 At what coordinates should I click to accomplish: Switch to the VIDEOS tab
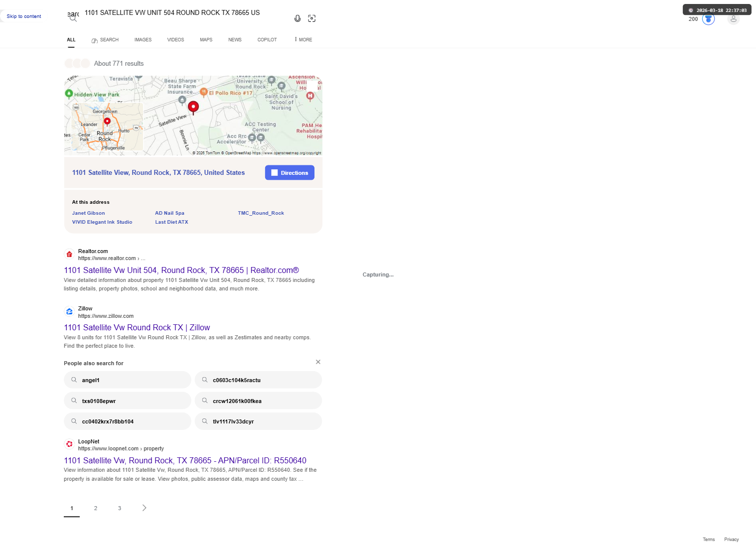click(175, 40)
